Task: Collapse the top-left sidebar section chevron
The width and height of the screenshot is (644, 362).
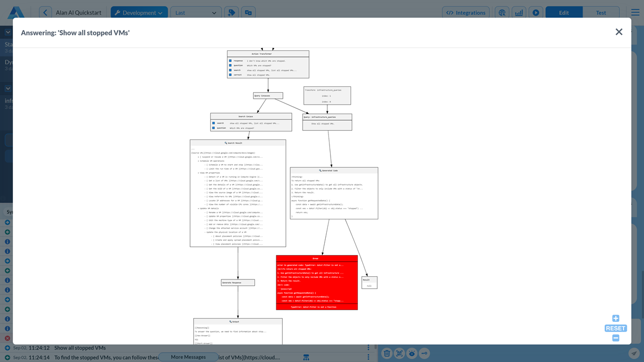Action: (x=8, y=32)
